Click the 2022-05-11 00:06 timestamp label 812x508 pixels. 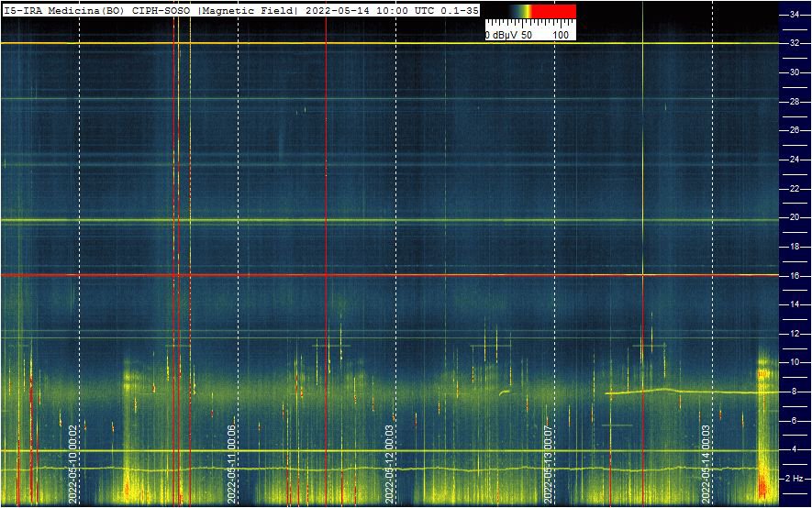point(232,465)
